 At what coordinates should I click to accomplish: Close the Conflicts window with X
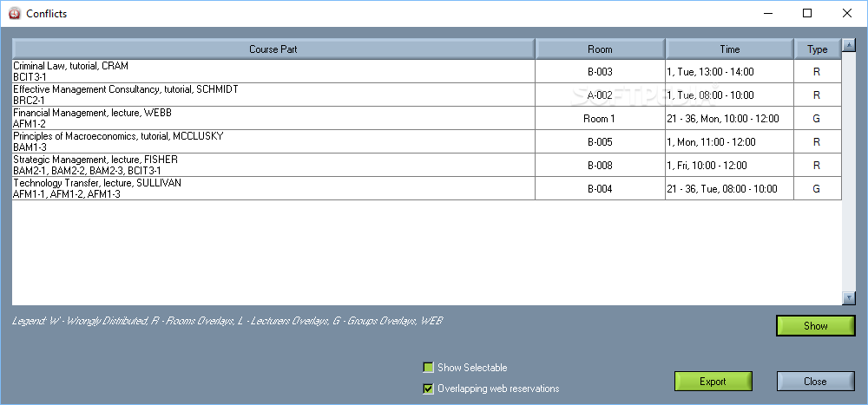click(847, 13)
